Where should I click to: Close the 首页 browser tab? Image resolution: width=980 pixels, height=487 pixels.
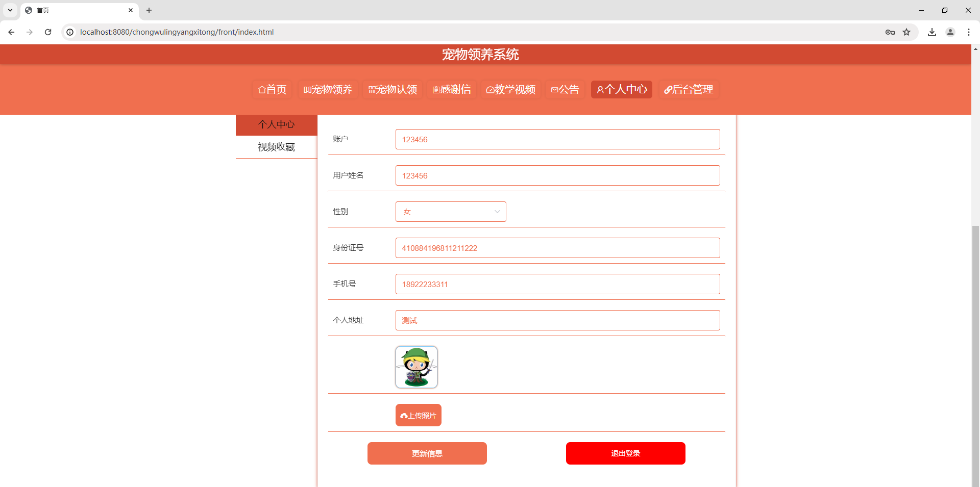click(x=131, y=10)
